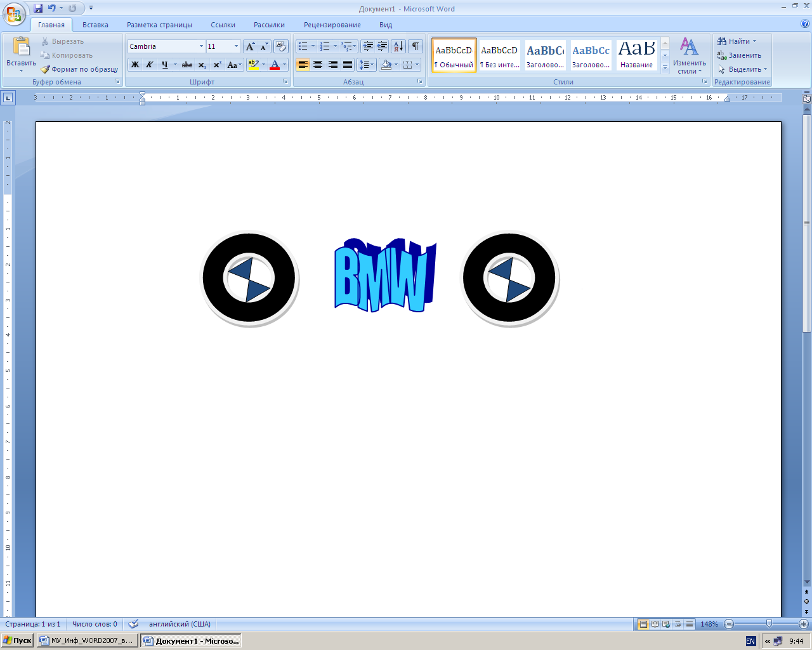Move the zoom slider handle
The image size is (812, 650).
[x=769, y=624]
